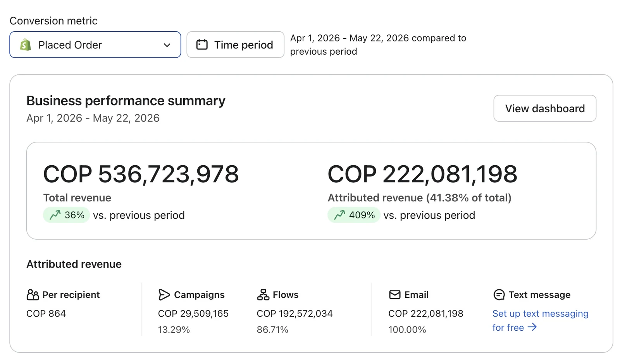Click the summary card date subtitle
This screenshot has width=620, height=364.
tap(93, 118)
